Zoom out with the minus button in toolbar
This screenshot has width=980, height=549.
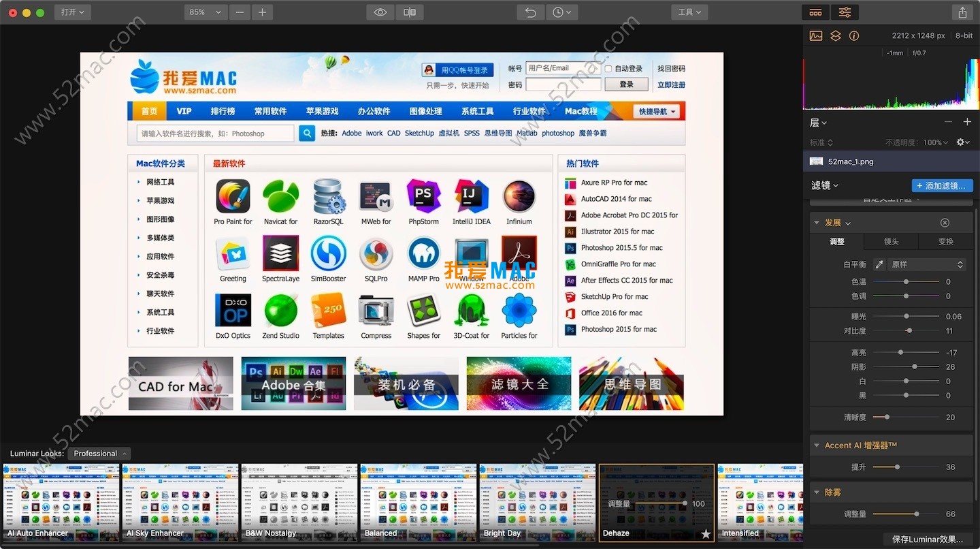pyautogui.click(x=240, y=12)
